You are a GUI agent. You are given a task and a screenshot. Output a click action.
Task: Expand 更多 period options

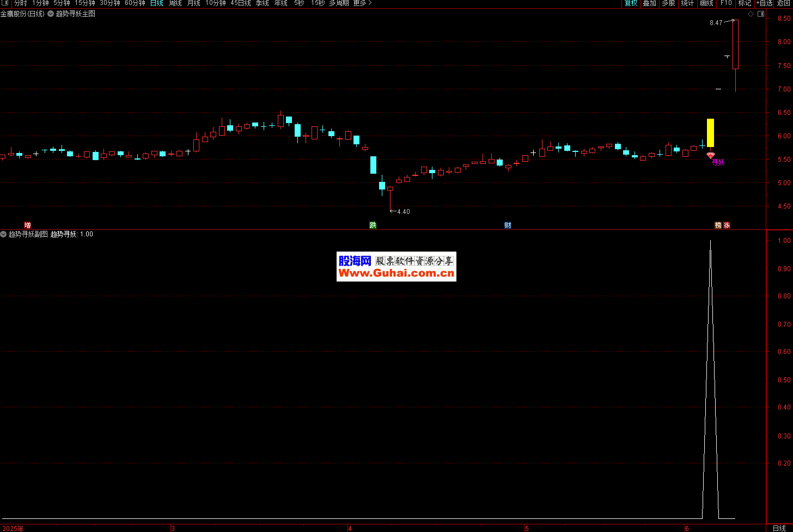pyautogui.click(x=362, y=3)
